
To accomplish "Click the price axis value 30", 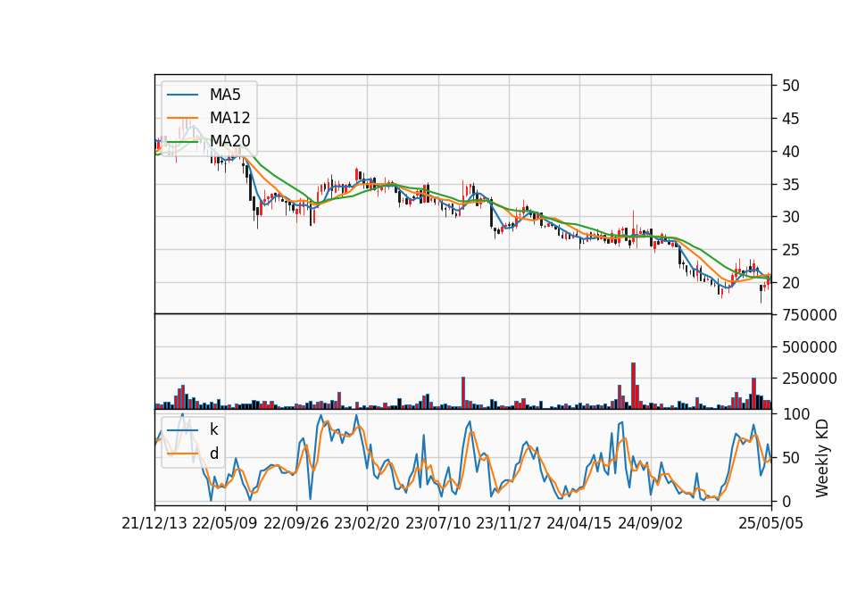I will coord(790,217).
